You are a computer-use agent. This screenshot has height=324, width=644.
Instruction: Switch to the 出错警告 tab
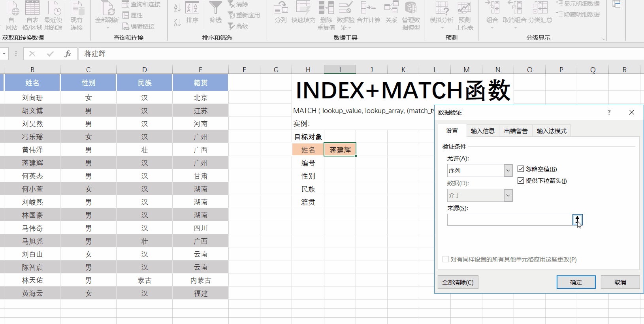pos(516,131)
